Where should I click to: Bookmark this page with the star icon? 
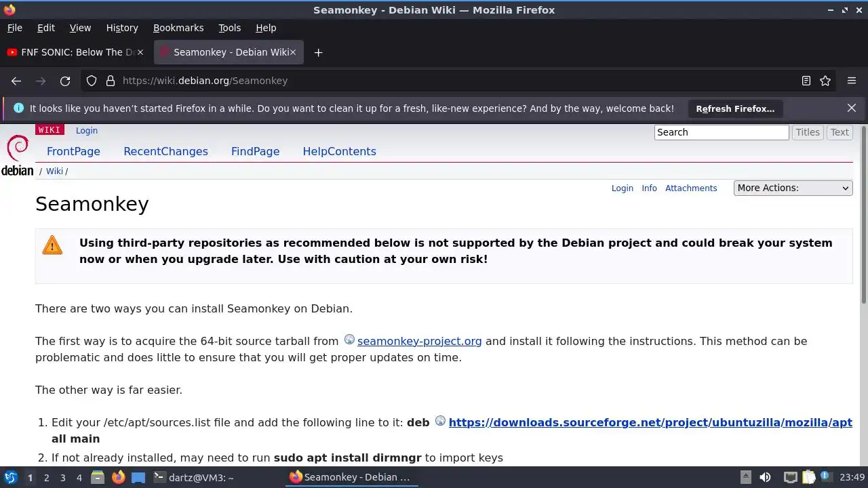(825, 81)
